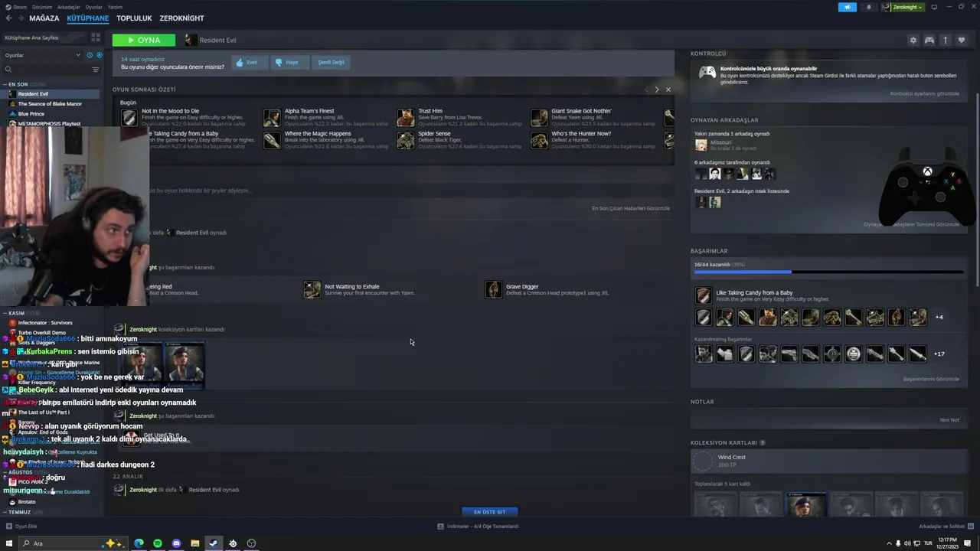Open Like Taking Candy from a Baby icon
Image resolution: width=980 pixels, height=551 pixels.
[704, 295]
